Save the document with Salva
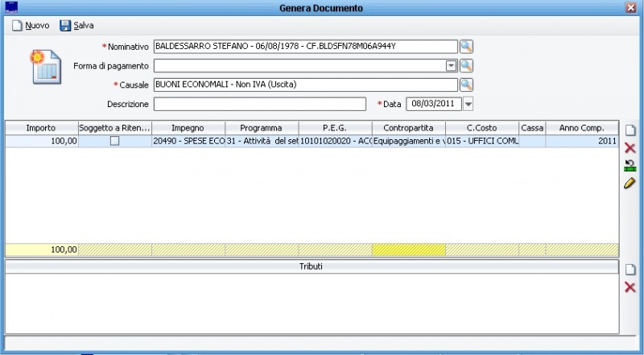Viewport: 644px width, 355px height. [x=76, y=26]
